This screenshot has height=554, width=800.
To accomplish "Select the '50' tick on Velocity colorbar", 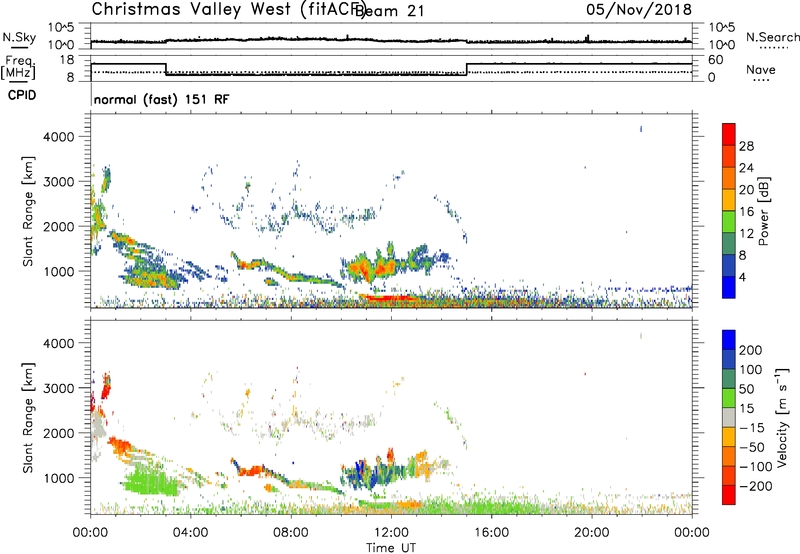I will click(746, 389).
